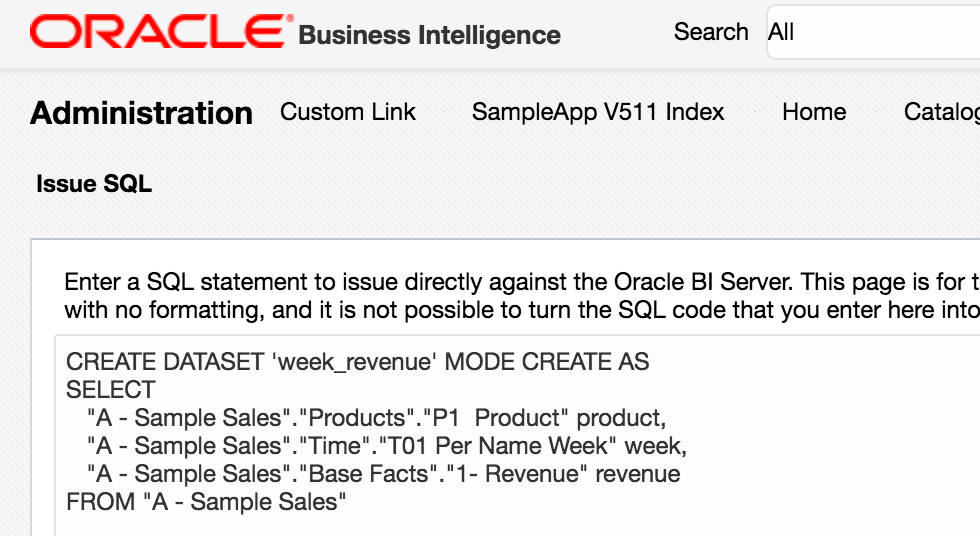Click the FROM "A - Sample Sales" line
The image size is (980, 536).
point(206,502)
